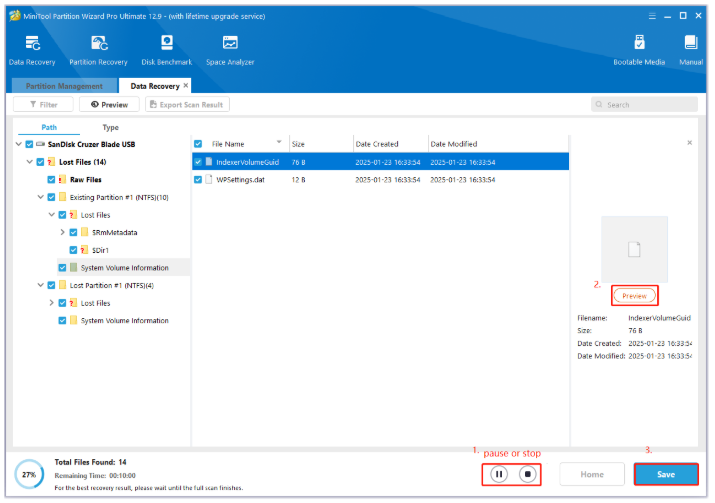Switch to Partition Management tab

click(x=64, y=86)
